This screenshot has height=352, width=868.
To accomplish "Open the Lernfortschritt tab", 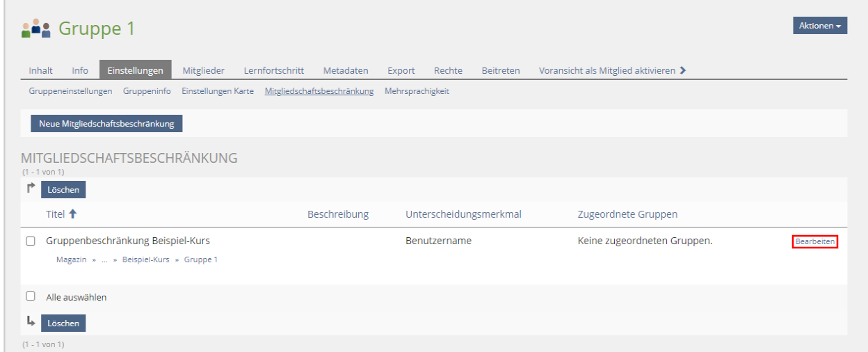I will [x=273, y=70].
